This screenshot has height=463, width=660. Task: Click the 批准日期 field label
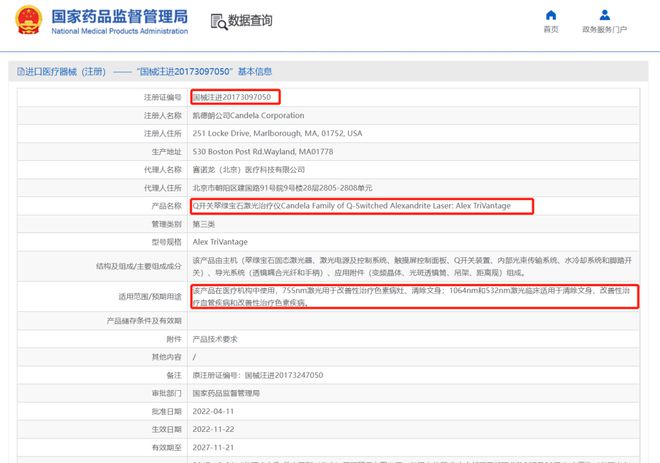click(166, 411)
